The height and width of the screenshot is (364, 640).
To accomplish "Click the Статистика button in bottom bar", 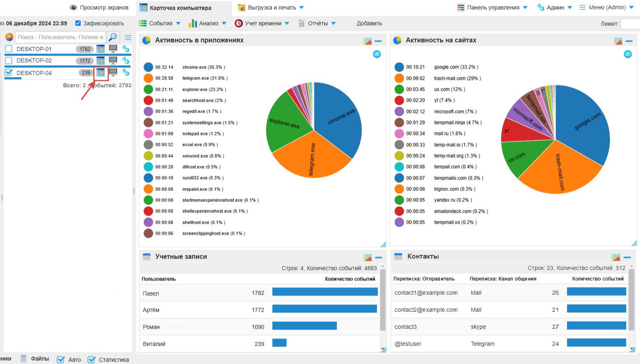I will tap(109, 360).
